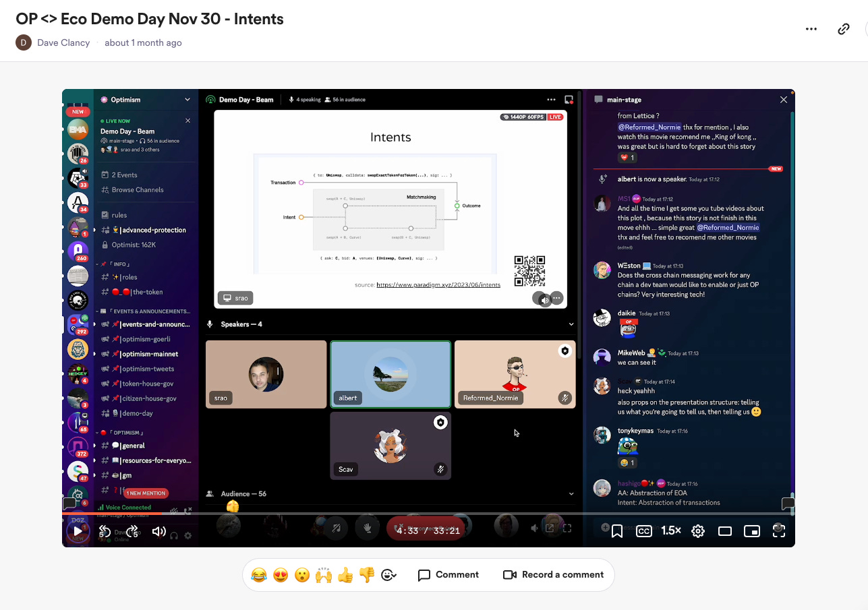Click laughing reaction under tonykeymas message
Screen dimensions: 868x610
[x=627, y=463]
